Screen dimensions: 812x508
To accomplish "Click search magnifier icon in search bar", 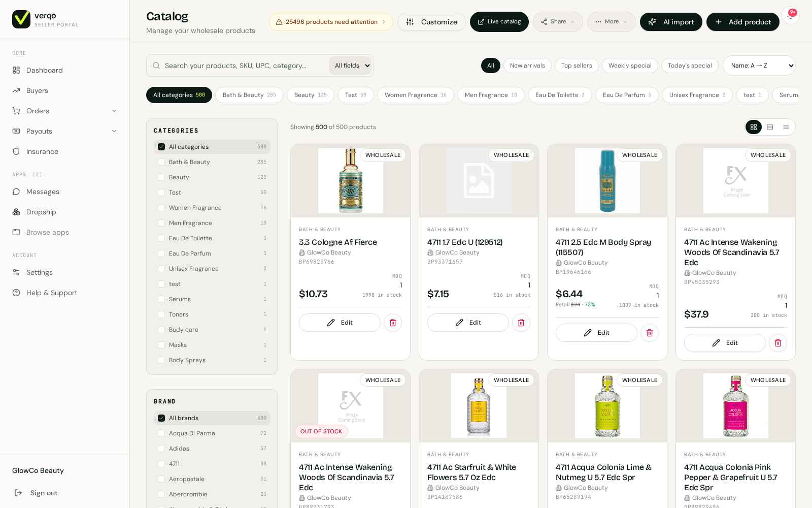I will [156, 66].
